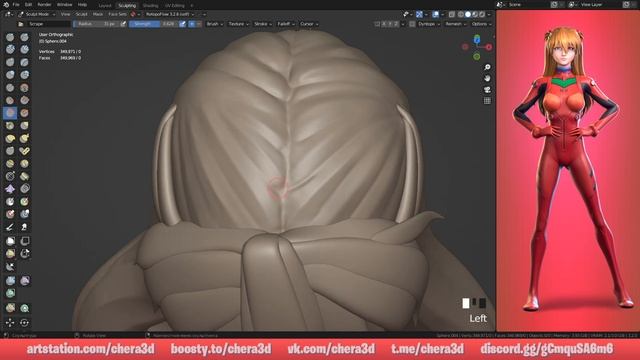Switch to the Shading workspace tab
Screen dimensions: 640x360
tap(151, 6)
